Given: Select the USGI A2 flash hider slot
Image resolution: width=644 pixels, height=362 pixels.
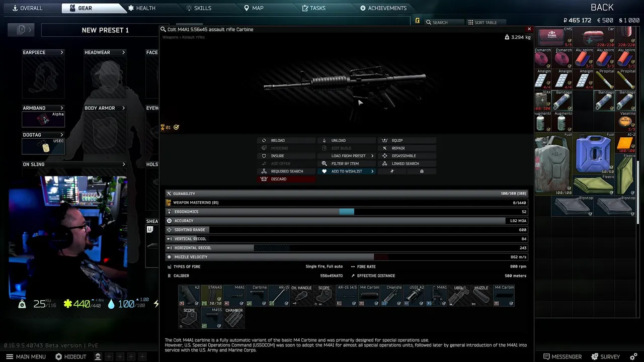Looking at the screenshot, I should click(414, 296).
